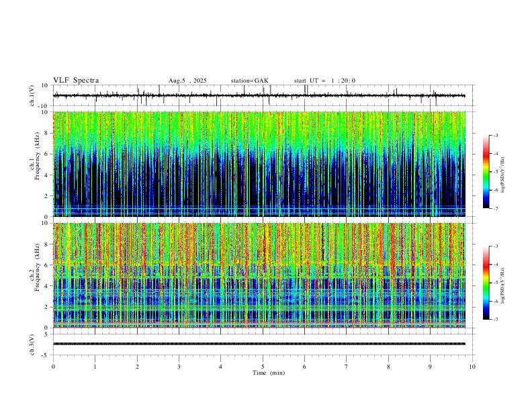532x411 pixels.
Task: Click the ch.1 spectrogram color scale bar
Action: (x=486, y=172)
